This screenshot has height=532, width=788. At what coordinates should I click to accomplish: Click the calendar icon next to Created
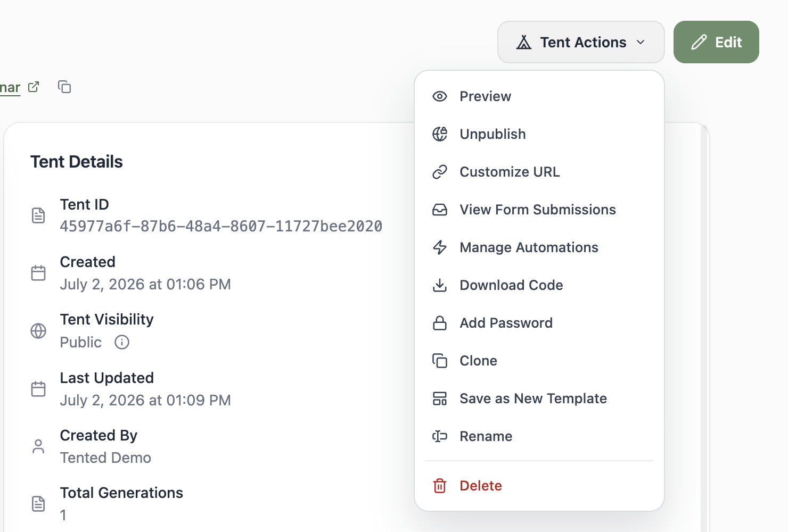[x=38, y=273]
